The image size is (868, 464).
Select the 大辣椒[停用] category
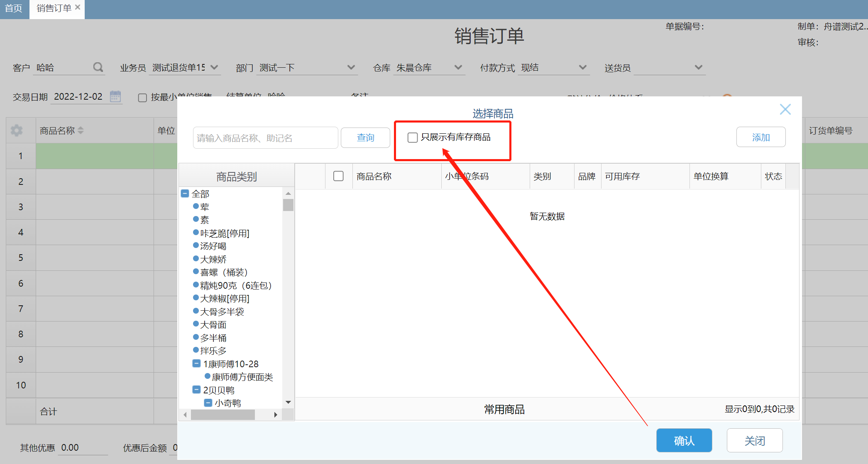pos(225,299)
